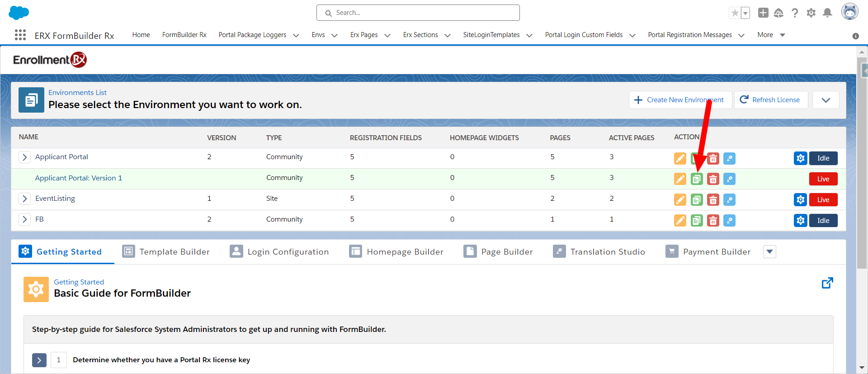Click the edit pencil icon for Applicant Portal
The image size is (868, 374).
[x=680, y=158]
